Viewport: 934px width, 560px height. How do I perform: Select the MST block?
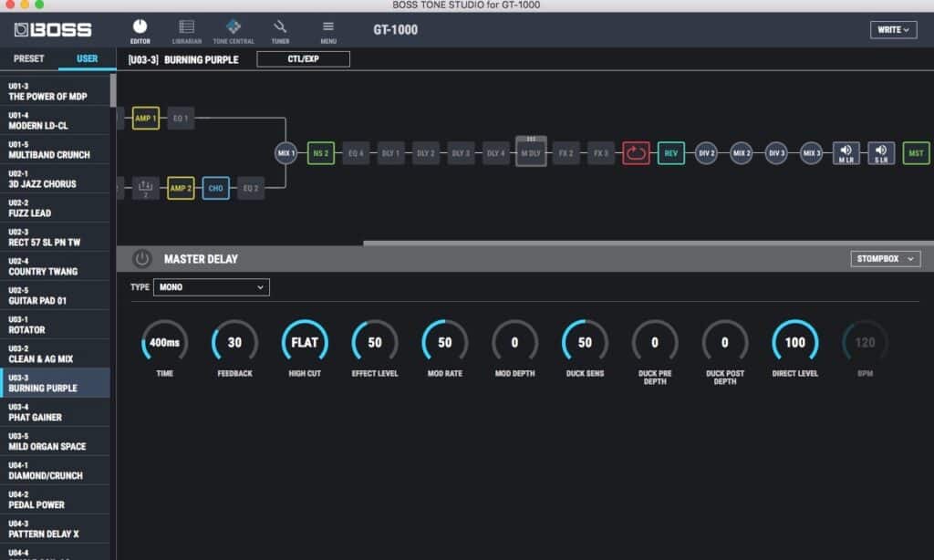coord(916,153)
